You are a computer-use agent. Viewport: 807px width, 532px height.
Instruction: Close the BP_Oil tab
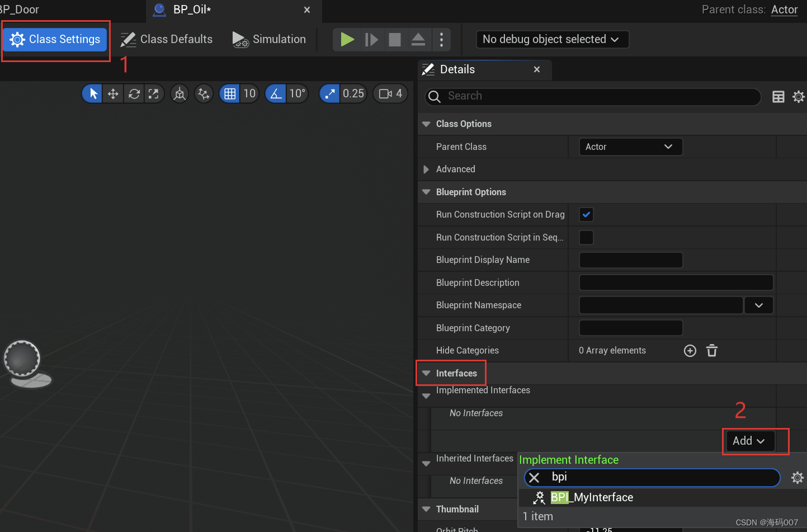[307, 10]
